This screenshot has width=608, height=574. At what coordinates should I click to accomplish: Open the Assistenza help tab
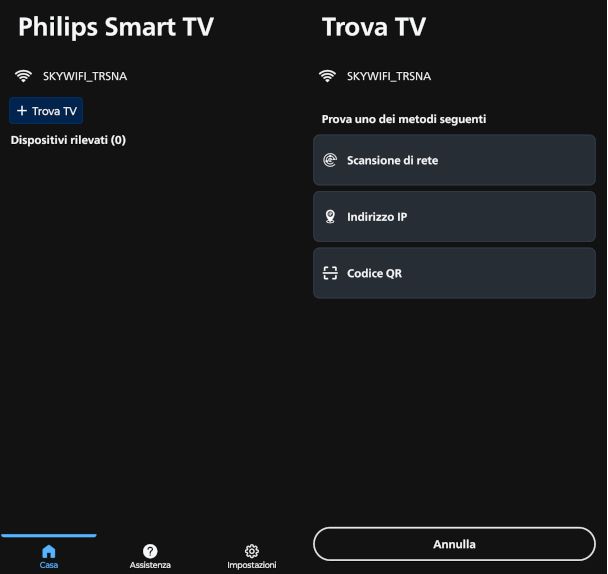(x=150, y=557)
